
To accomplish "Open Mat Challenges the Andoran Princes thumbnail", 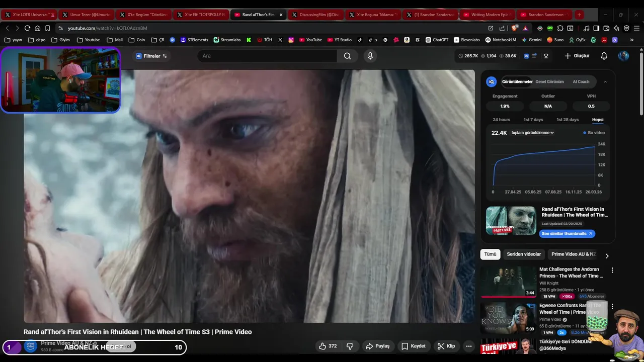I will (x=508, y=282).
